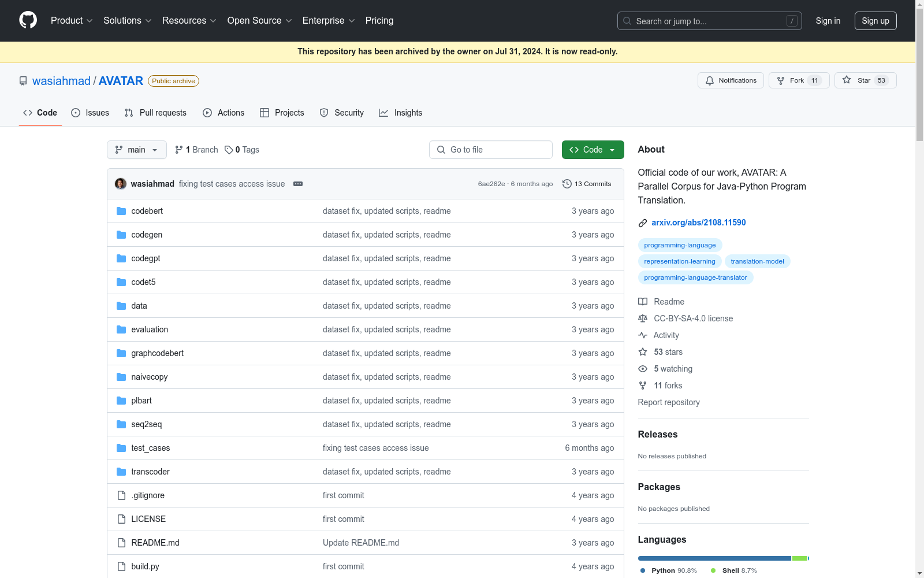The width and height of the screenshot is (924, 578).
Task: Open the Solutions dropdown menu
Action: pos(127,20)
